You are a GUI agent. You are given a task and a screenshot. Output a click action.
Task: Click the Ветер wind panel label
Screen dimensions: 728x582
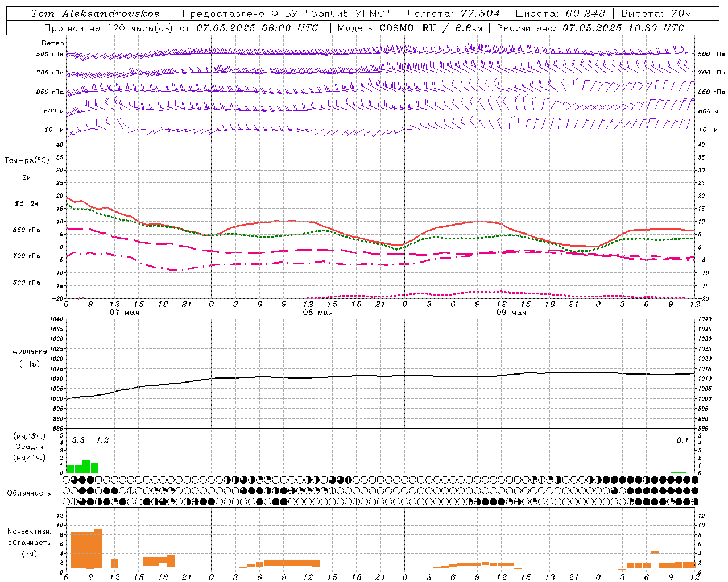[53, 43]
